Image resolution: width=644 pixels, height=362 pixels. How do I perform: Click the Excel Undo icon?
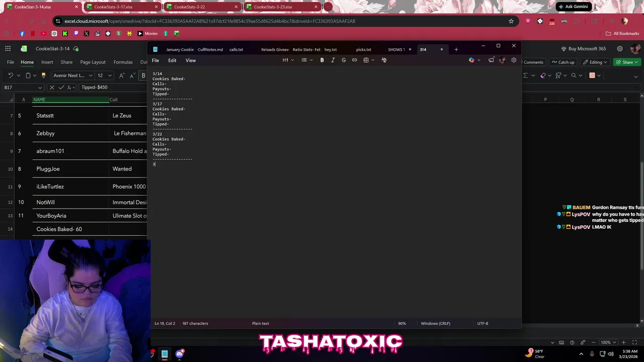pyautogui.click(x=11, y=75)
